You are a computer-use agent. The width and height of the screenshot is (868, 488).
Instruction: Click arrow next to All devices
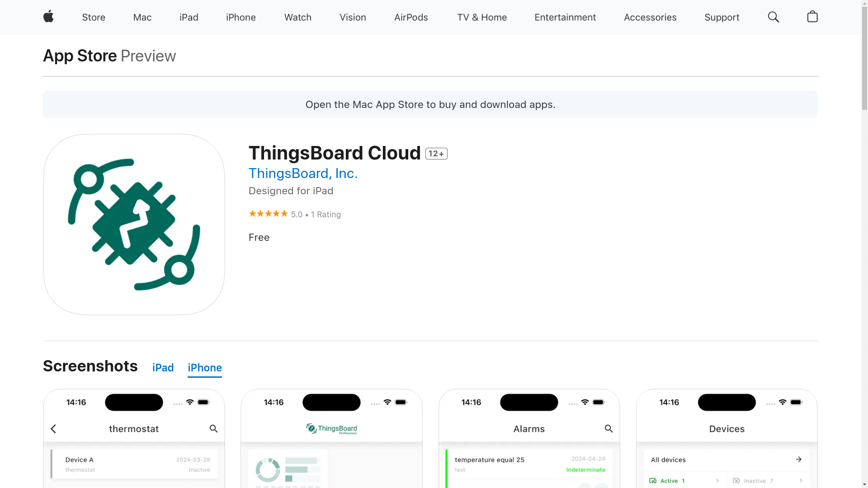[798, 460]
